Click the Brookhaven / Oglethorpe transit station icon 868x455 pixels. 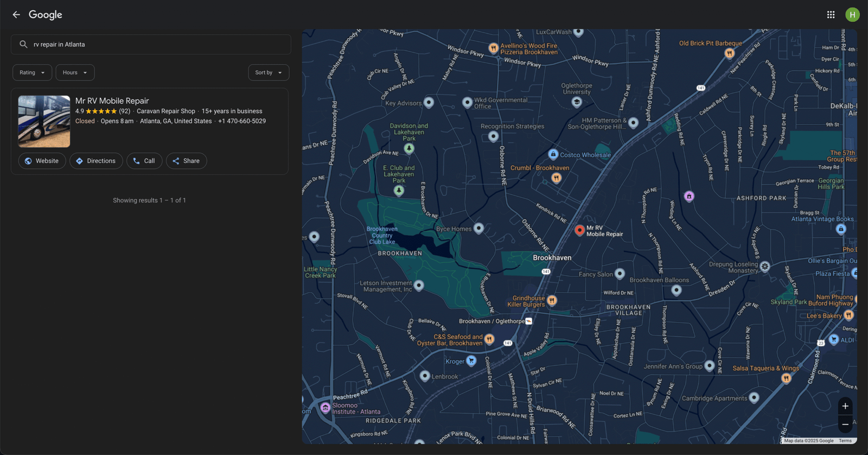click(529, 321)
